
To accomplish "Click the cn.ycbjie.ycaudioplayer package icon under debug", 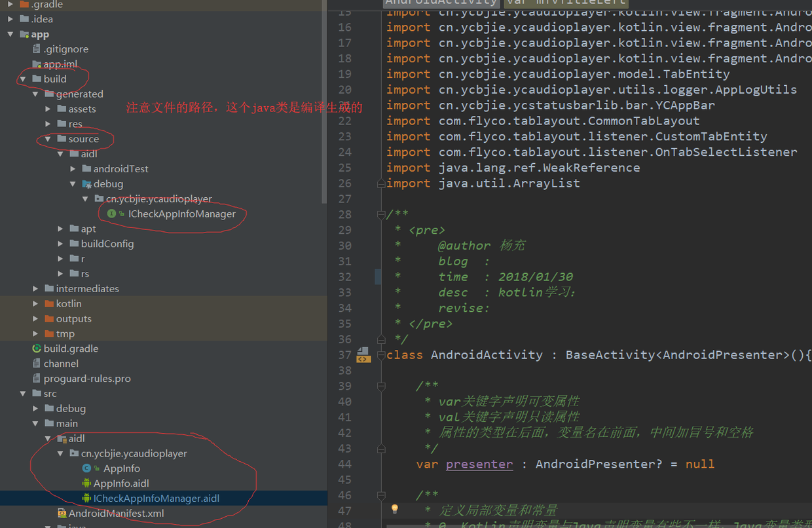I will click(x=99, y=198).
